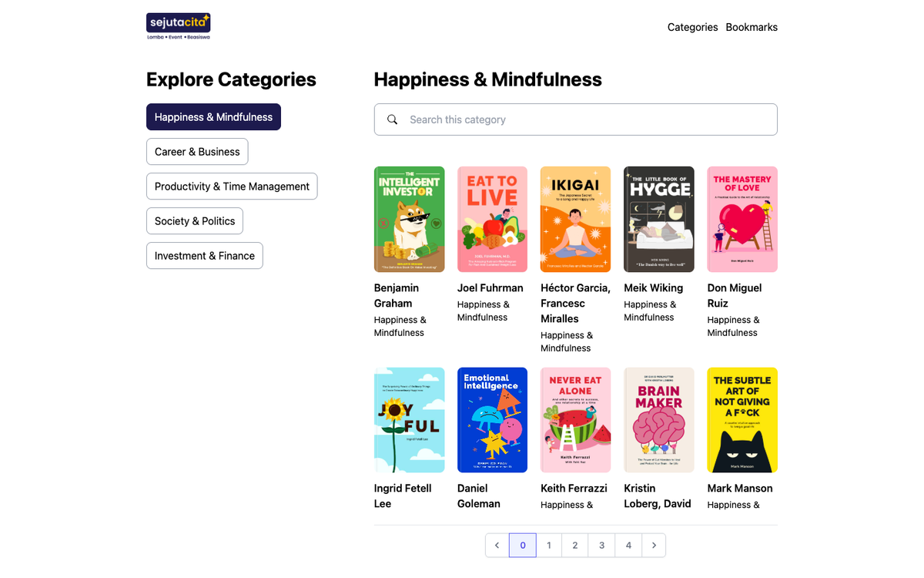Click author name Meik Wiking
The image size is (924, 578).
[654, 288]
